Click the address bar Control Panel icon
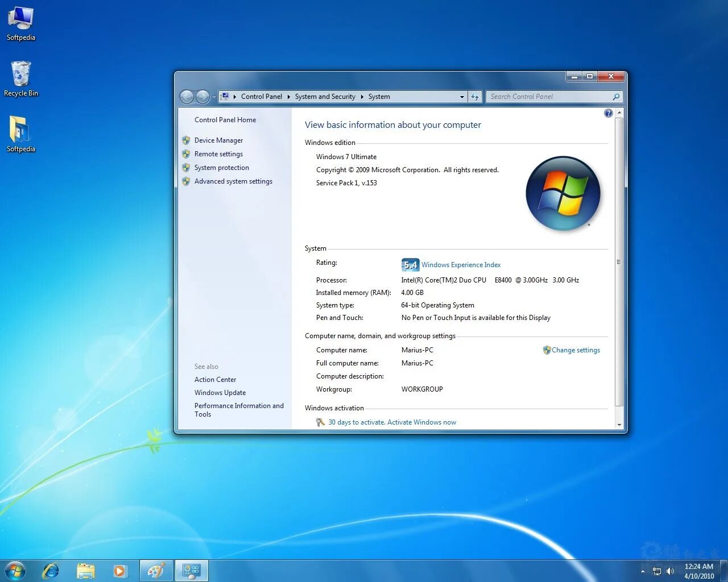 click(x=225, y=97)
